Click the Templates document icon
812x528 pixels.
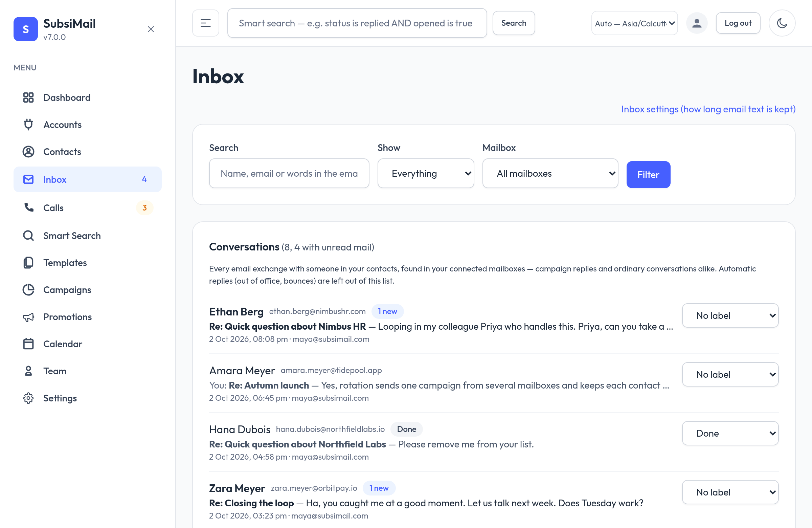(x=28, y=262)
